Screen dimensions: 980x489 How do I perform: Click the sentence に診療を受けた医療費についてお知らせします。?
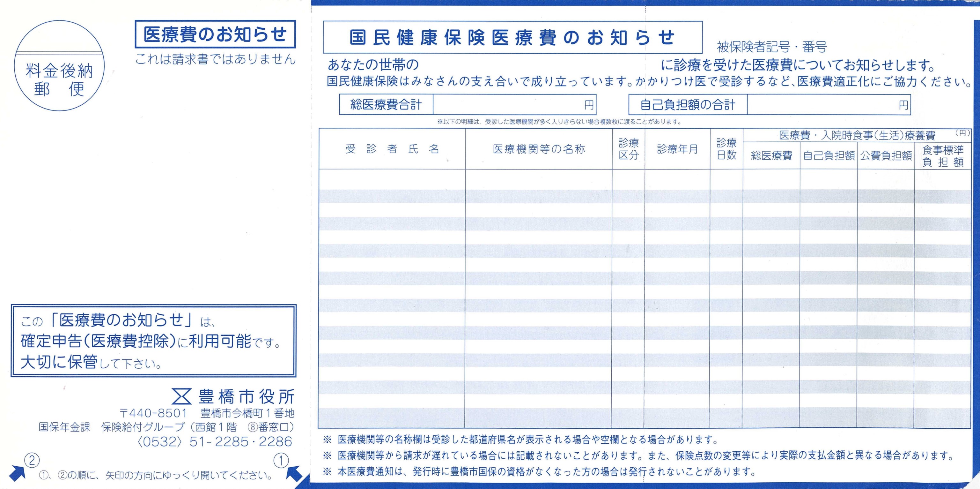click(x=798, y=65)
